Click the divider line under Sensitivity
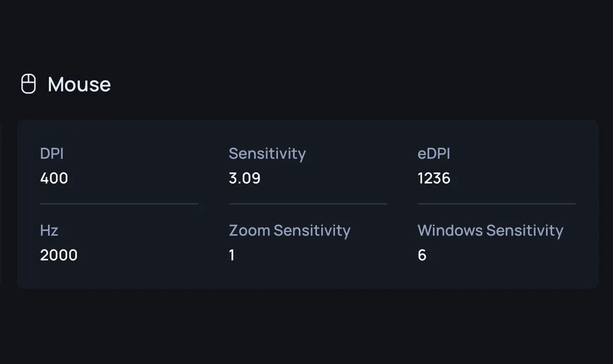The height and width of the screenshot is (364, 613). (x=308, y=204)
